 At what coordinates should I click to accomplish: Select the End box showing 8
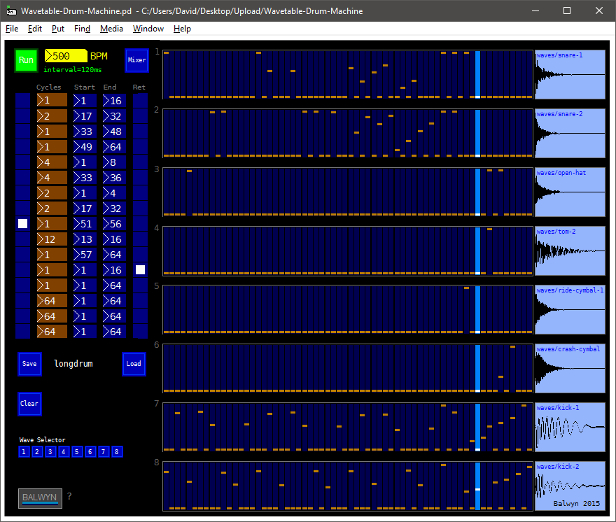point(114,162)
